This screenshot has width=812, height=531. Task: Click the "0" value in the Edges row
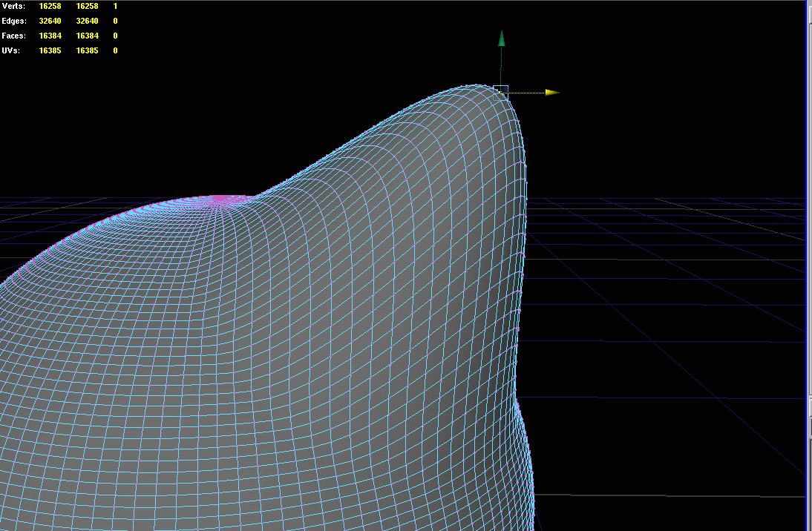click(115, 22)
